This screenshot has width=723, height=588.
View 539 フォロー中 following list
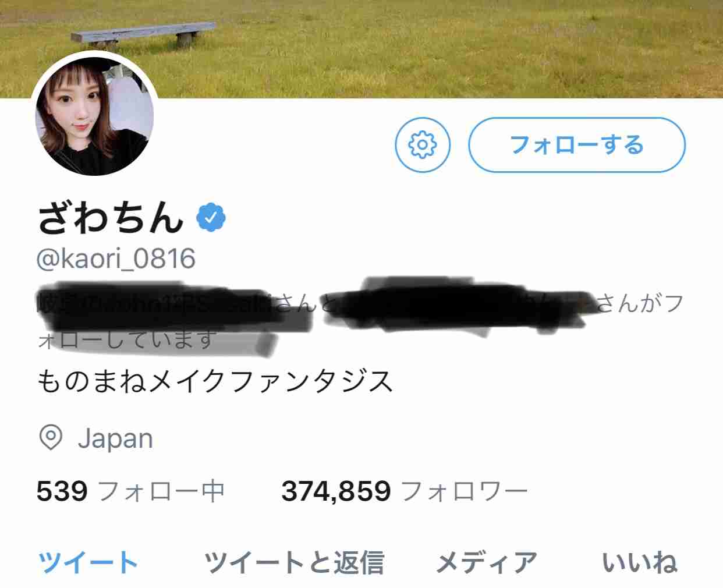(x=130, y=491)
